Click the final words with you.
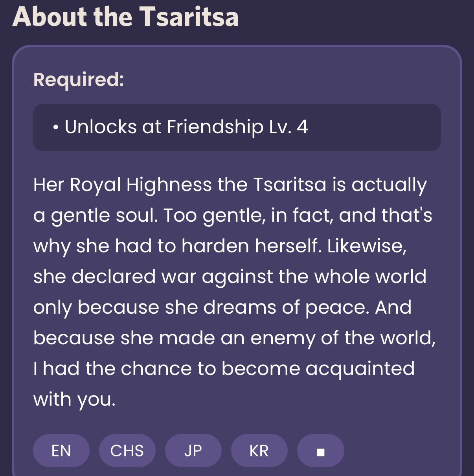 [x=75, y=400]
